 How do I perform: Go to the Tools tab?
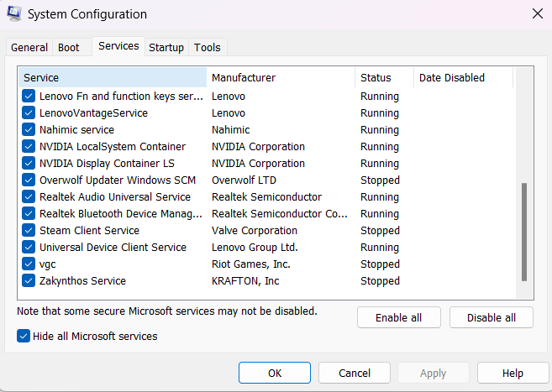point(208,48)
